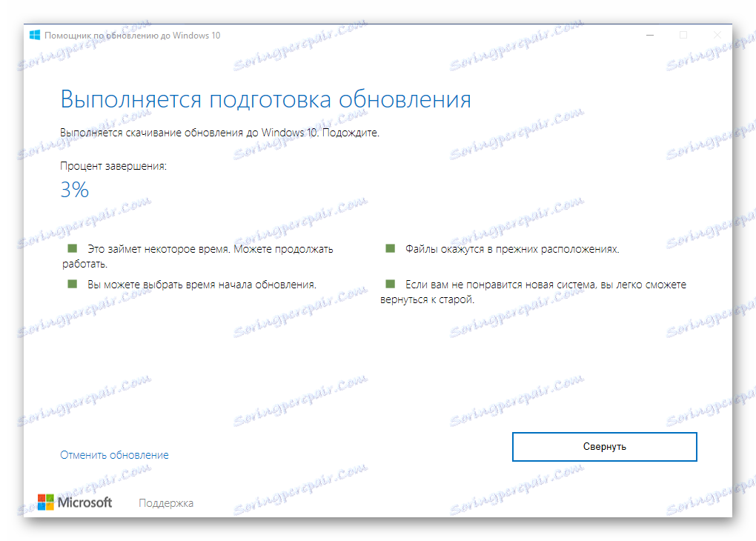Click the heading Выполняется подготовка обновления
This screenshot has width=756, height=541.
[265, 99]
